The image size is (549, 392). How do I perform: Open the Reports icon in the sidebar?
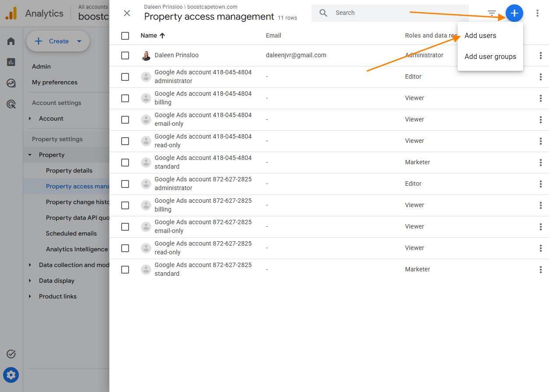11,62
